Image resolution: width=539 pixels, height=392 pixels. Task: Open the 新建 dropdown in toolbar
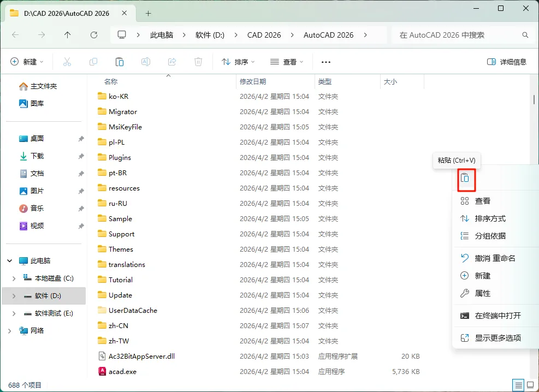click(27, 62)
